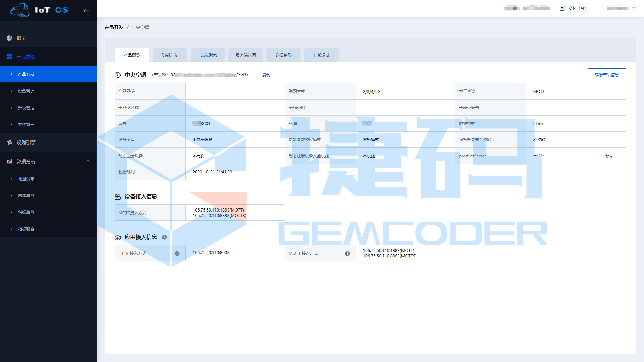Click the 文档中心 document icon
Viewport: 644px width, 362px height.
(562, 8)
